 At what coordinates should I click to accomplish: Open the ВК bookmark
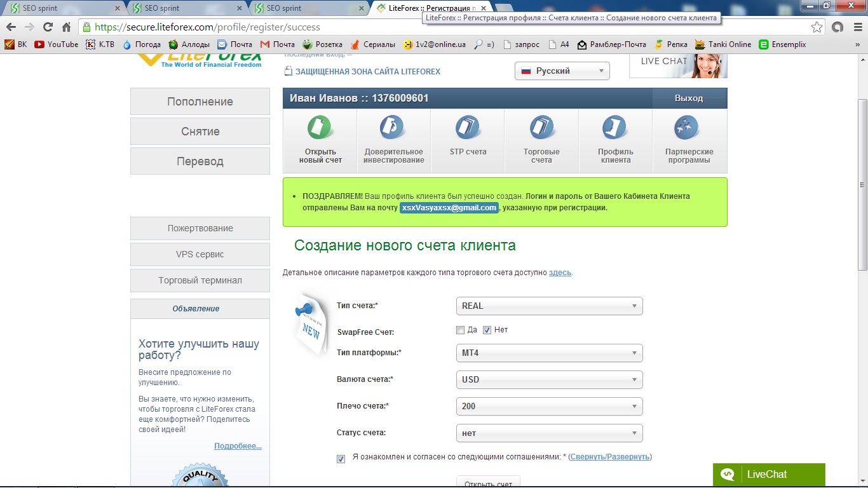point(16,44)
